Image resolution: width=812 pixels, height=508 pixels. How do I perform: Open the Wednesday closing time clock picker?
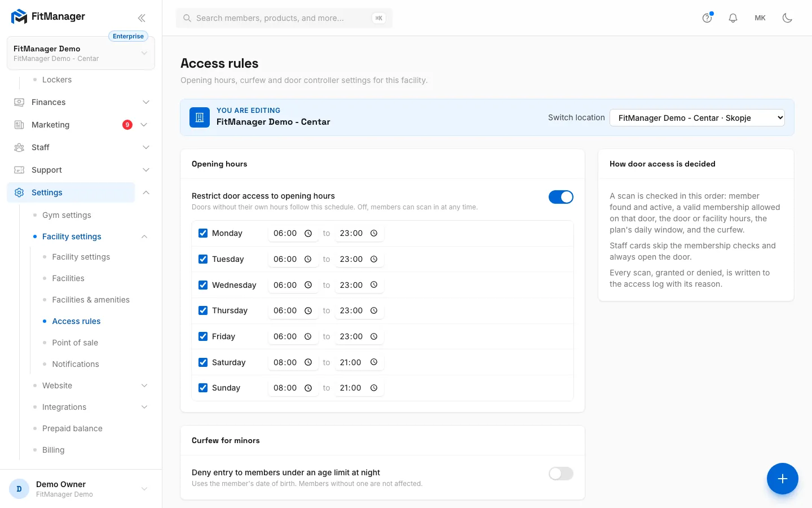tap(374, 285)
